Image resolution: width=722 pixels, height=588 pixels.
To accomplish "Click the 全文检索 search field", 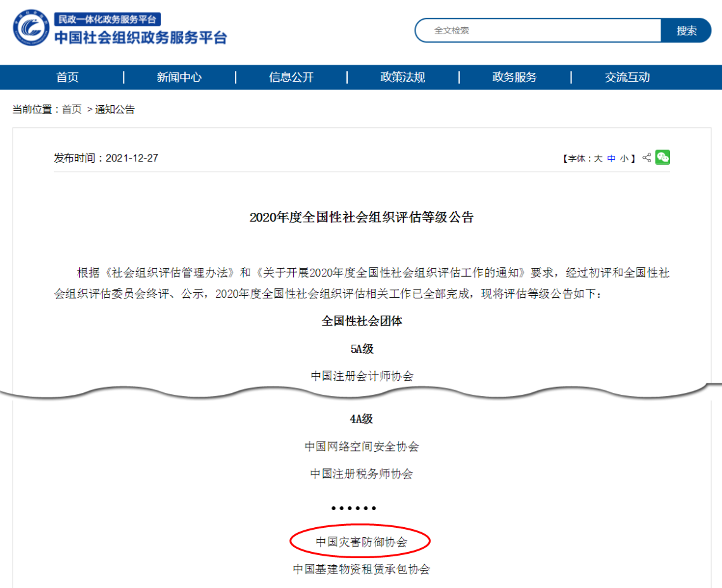I will tap(538, 30).
